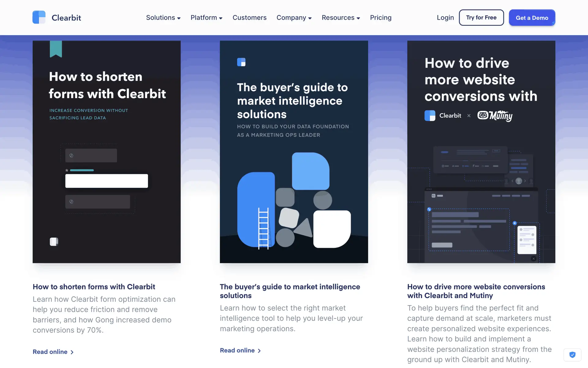Open the Resources dropdown menu
The height and width of the screenshot is (368, 588).
click(x=341, y=18)
